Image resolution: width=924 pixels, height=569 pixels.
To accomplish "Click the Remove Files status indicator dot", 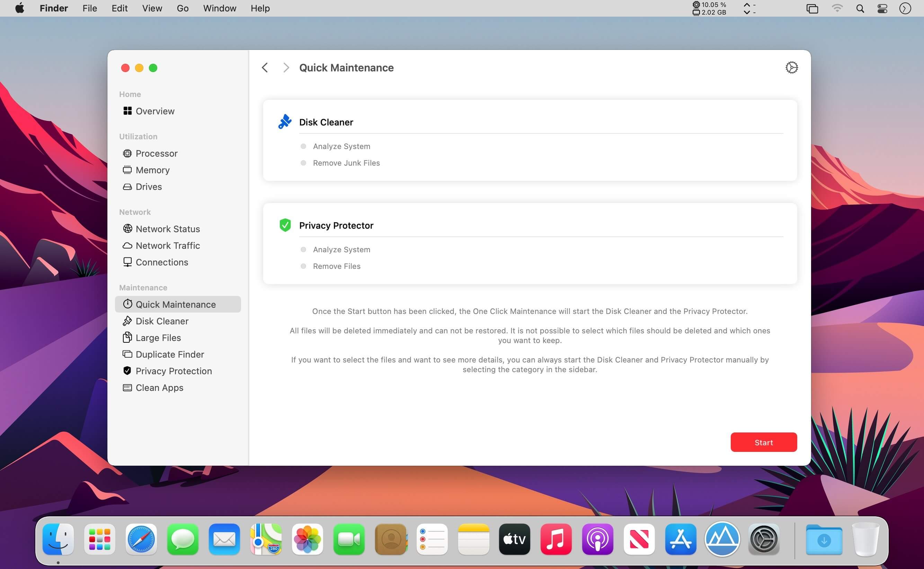I will click(x=303, y=266).
